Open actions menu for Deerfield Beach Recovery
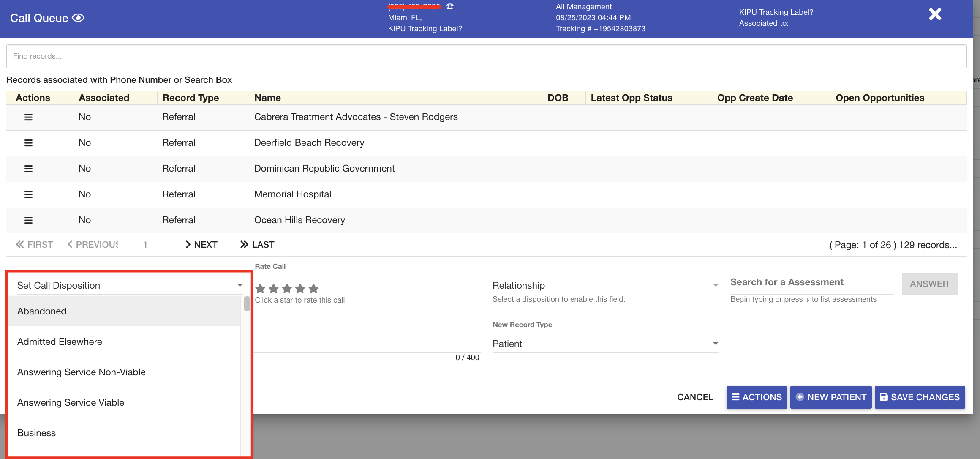 [28, 143]
